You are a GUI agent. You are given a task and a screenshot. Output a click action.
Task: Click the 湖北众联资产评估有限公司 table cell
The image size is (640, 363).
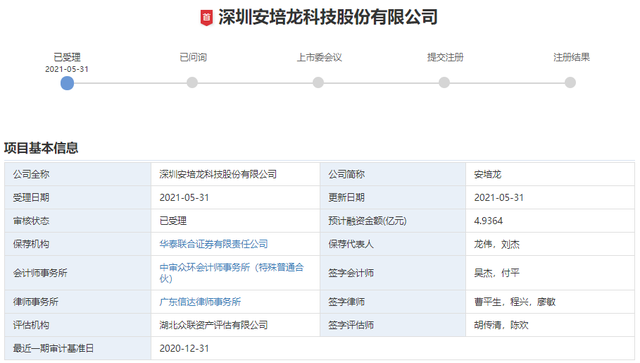[236, 325]
